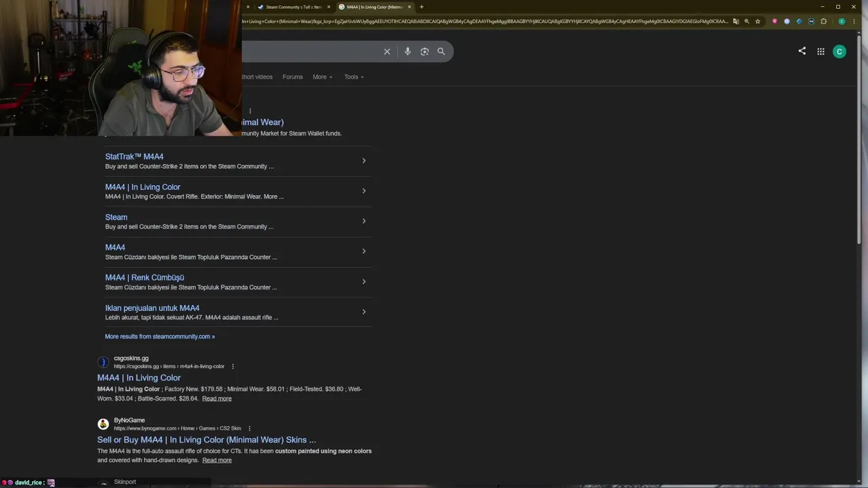Open Chrome three-dot menu
This screenshot has height=488, width=868.
tap(854, 21)
